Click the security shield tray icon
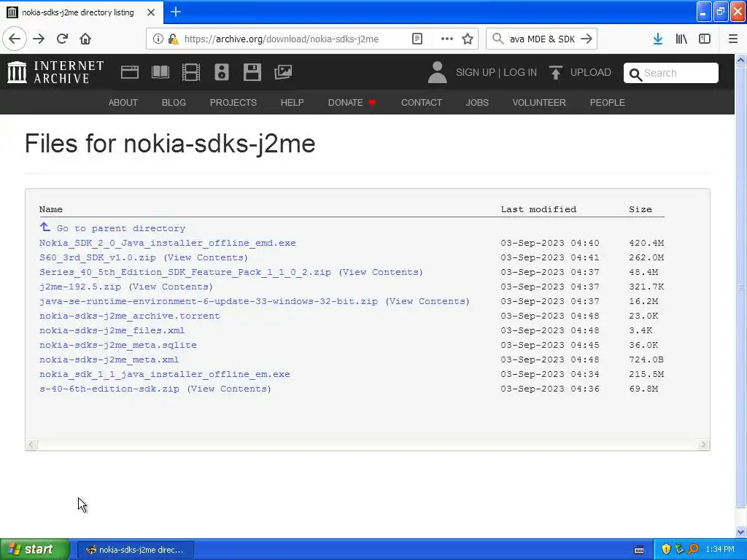This screenshot has height=560, width=747. pos(666,550)
